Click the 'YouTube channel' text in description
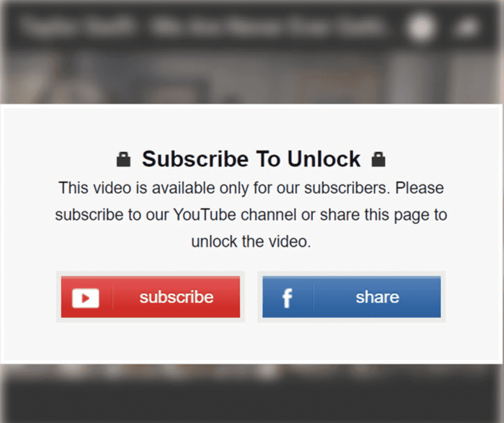 click(x=235, y=215)
